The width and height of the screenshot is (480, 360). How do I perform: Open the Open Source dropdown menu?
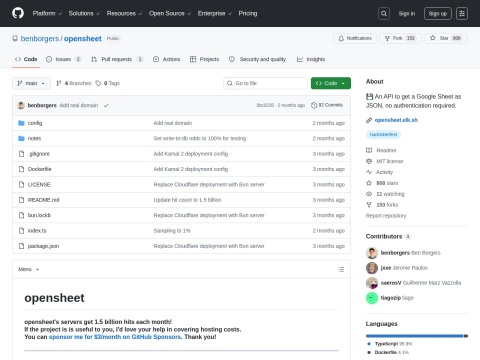point(170,13)
